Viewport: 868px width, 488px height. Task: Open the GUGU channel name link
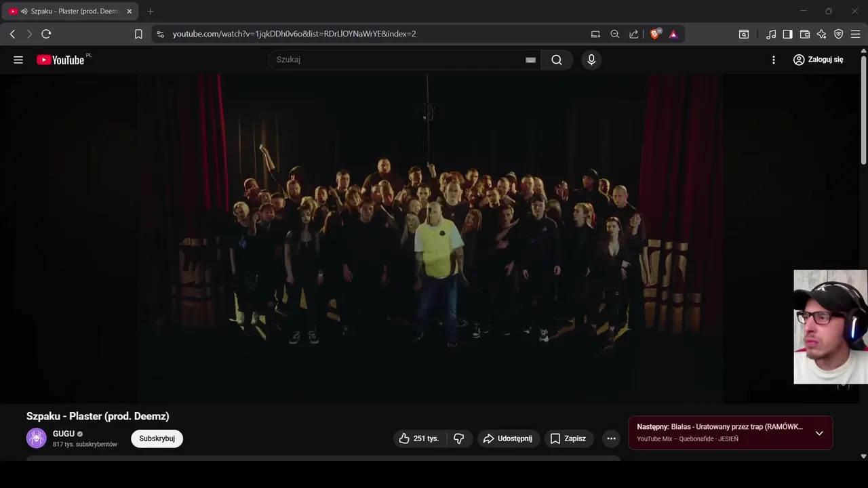coord(64,434)
